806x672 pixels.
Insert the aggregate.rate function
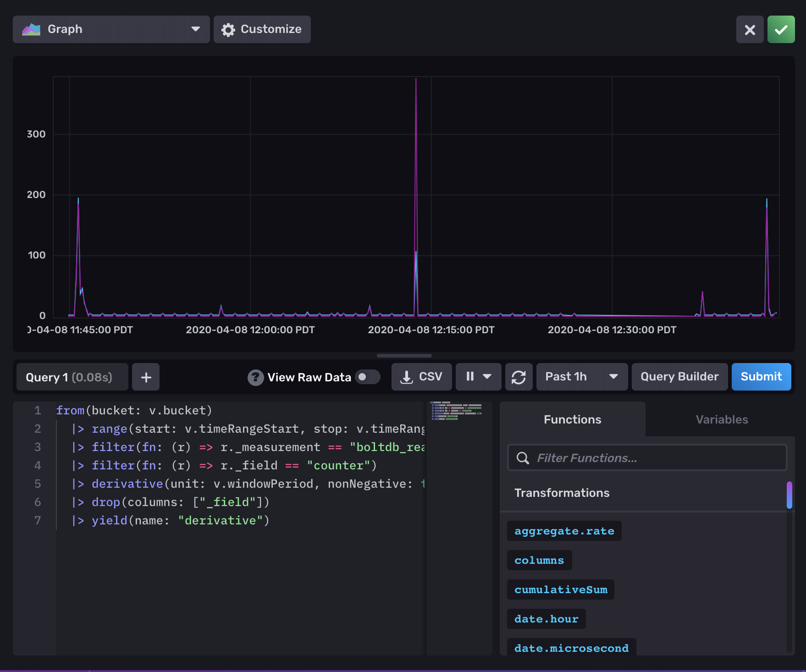point(564,531)
